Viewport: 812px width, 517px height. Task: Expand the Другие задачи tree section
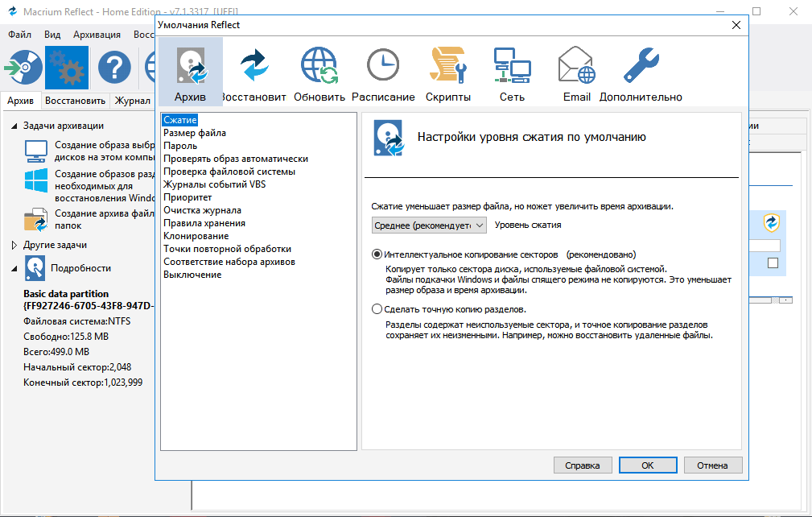14,245
